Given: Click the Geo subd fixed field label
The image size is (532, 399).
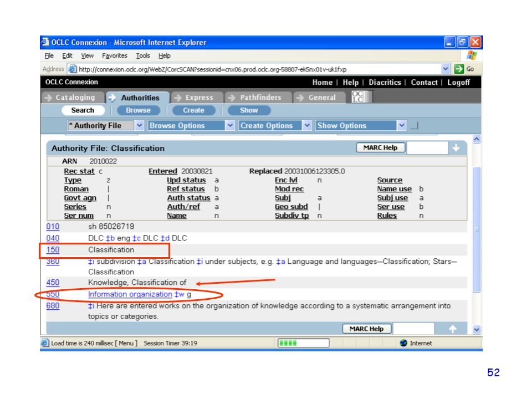Looking at the screenshot, I should coord(291,207).
